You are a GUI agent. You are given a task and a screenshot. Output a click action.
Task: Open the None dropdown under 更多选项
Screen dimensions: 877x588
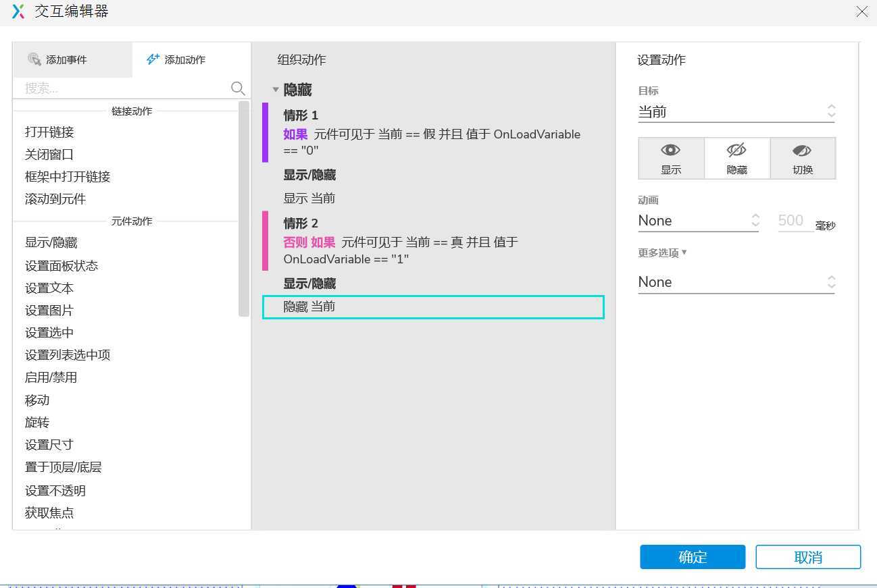[x=736, y=282]
